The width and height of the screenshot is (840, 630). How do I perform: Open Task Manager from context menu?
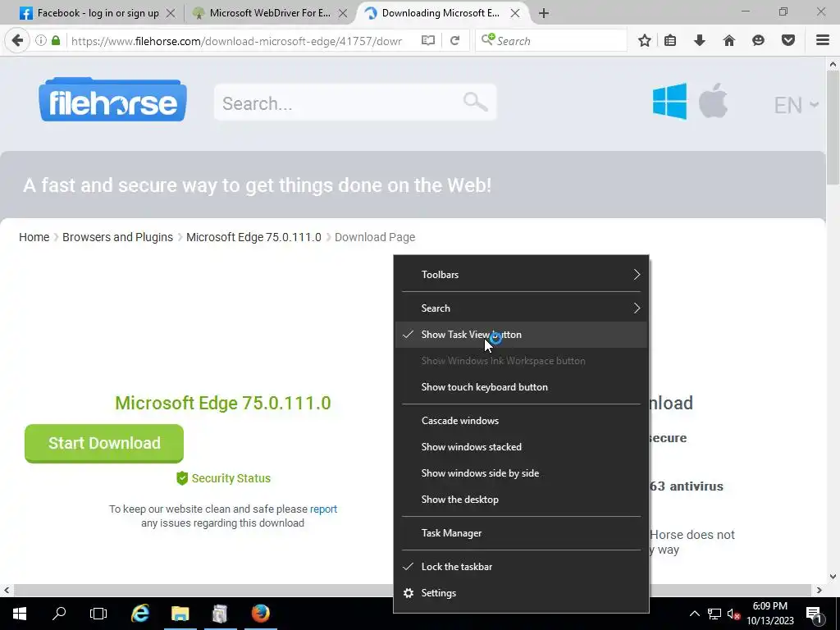521,533
